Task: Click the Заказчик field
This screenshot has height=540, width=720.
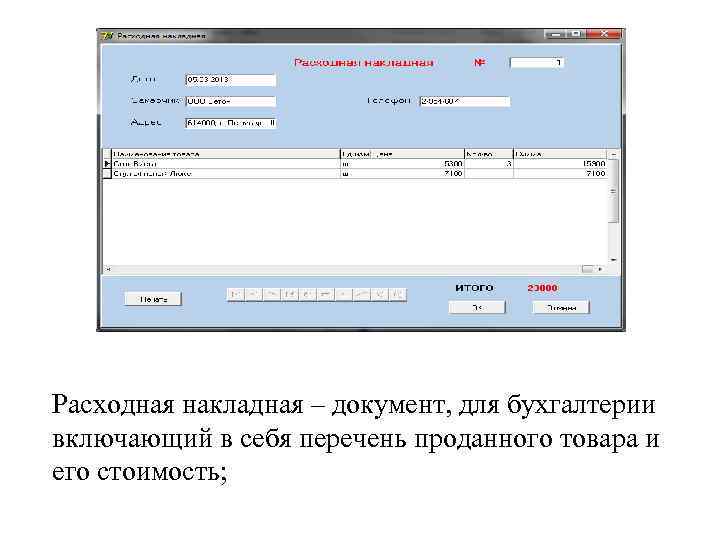Action: pos(231,101)
